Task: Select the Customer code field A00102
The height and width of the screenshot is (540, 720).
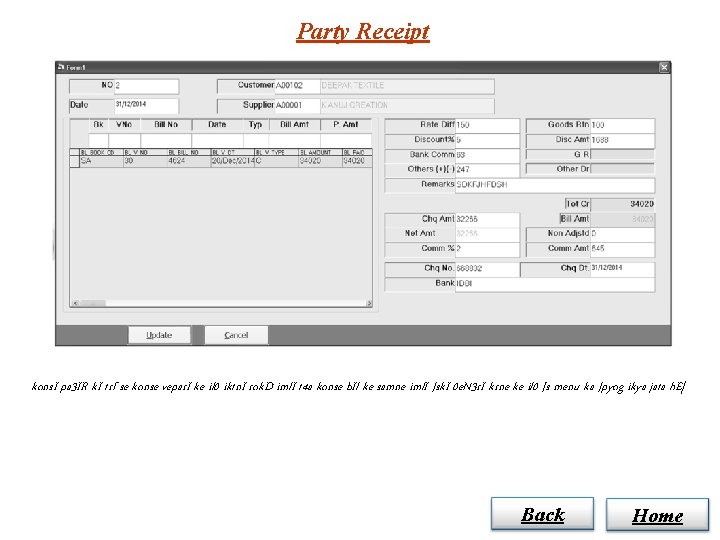Action: 297,86
